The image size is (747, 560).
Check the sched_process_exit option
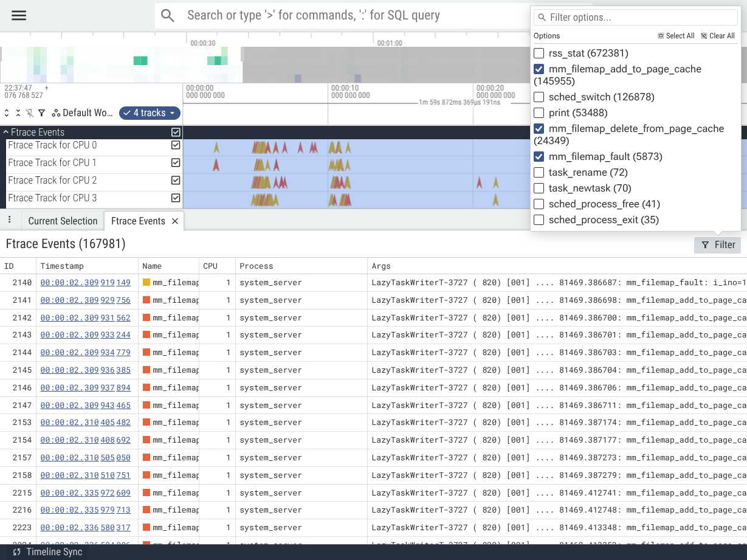point(539,220)
